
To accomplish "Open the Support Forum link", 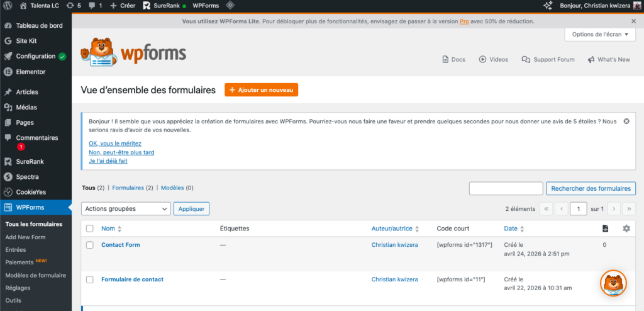I will point(548,59).
